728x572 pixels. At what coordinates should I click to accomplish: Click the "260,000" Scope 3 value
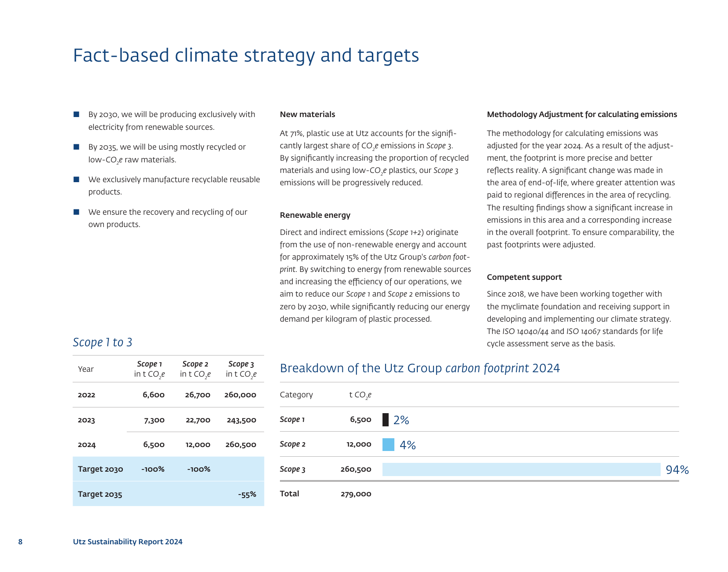240,395
